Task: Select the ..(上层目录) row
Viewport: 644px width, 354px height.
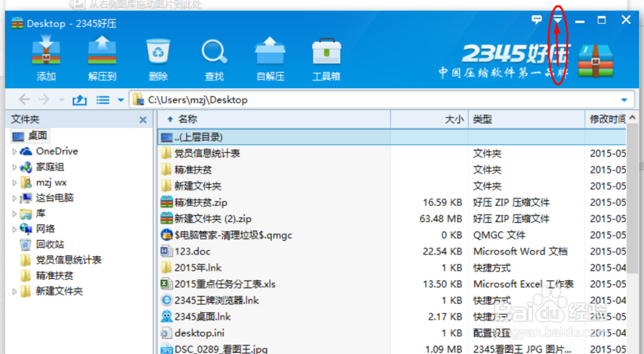Action: point(392,137)
